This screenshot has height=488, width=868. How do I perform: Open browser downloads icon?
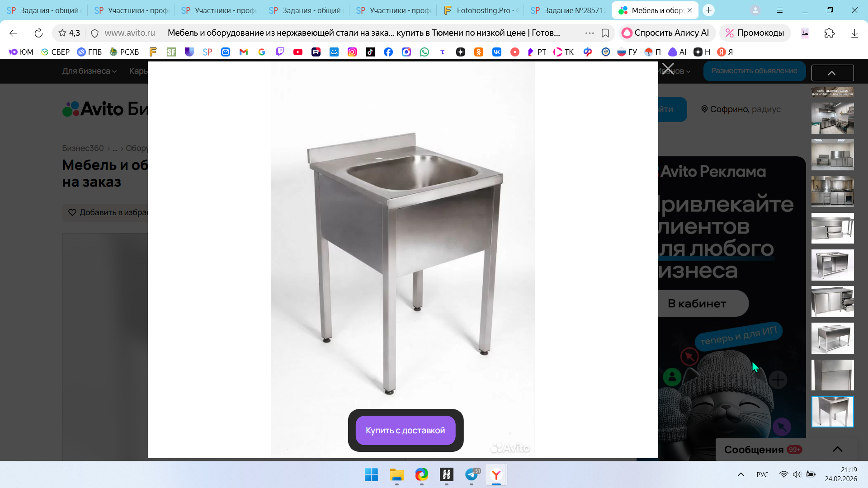click(854, 33)
